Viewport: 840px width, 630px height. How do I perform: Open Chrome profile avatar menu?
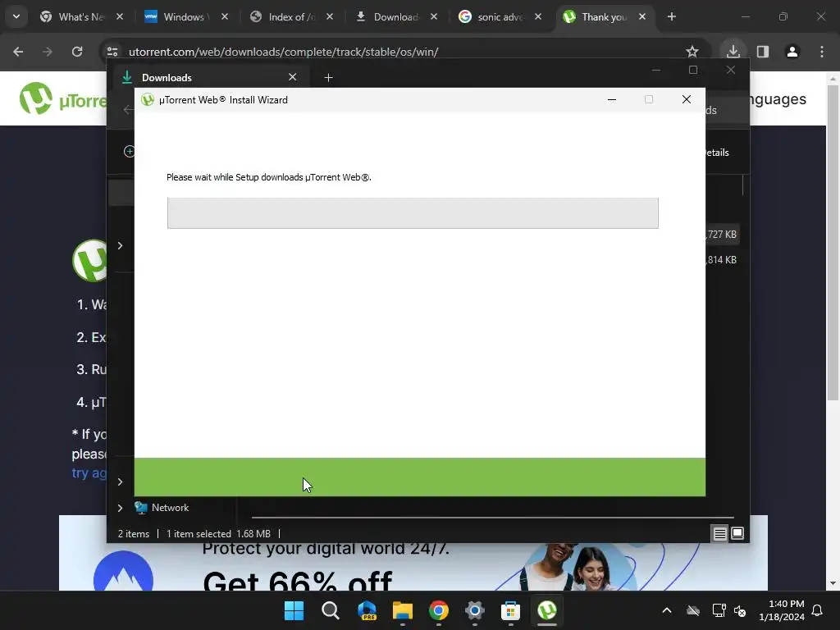(792, 52)
